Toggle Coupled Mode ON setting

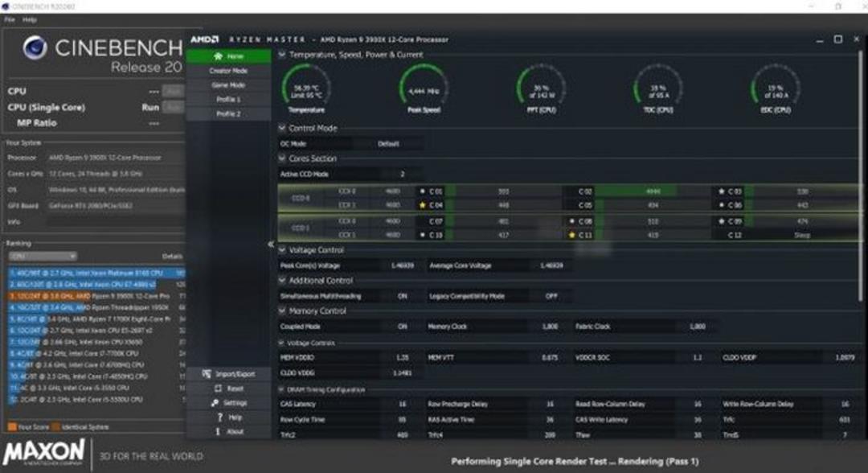403,327
